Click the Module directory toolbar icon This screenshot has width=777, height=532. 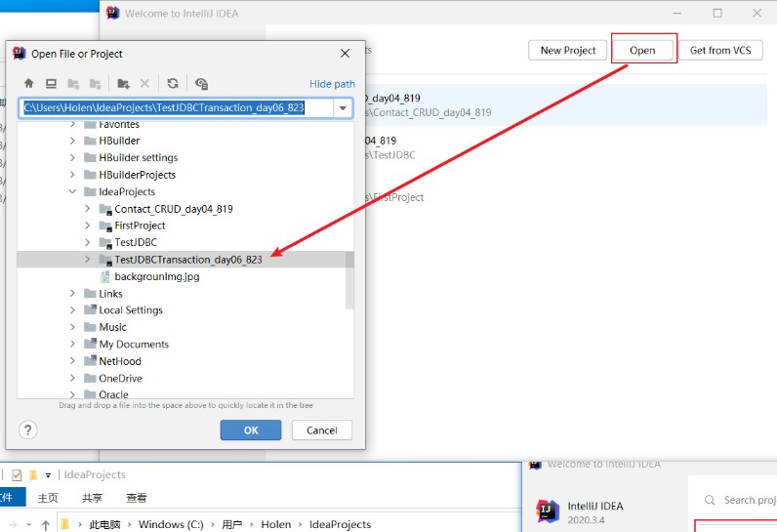pos(95,84)
